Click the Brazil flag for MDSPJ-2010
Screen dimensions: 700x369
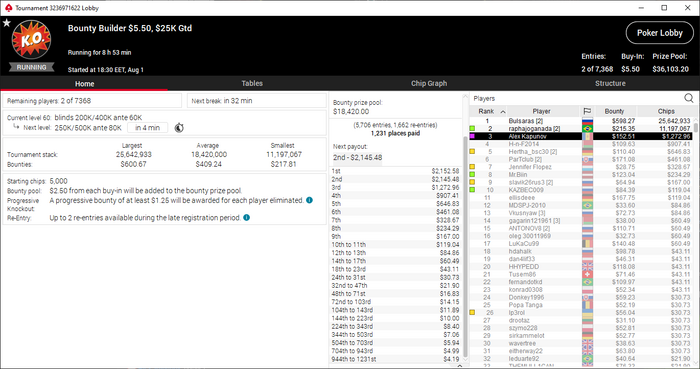588,205
